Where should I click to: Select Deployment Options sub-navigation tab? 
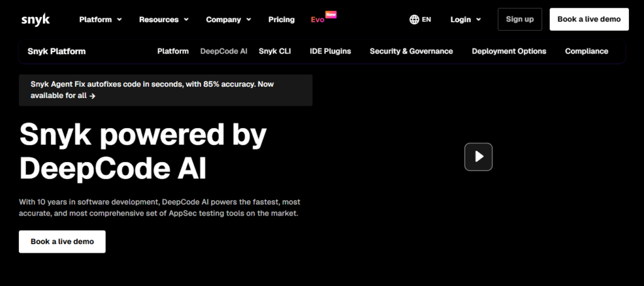(509, 52)
